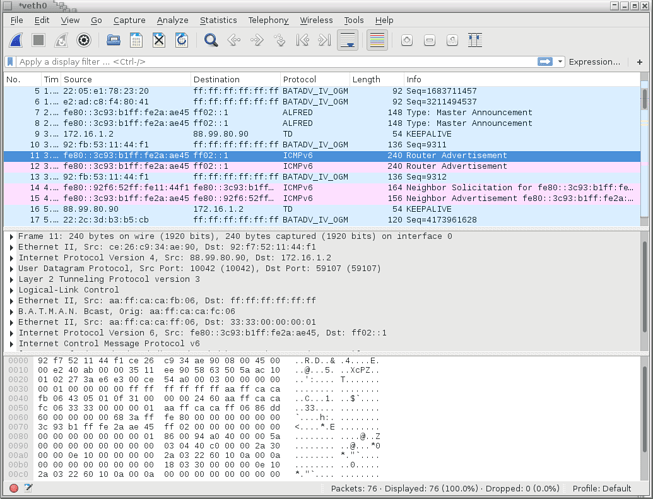
Task: Go forward in packet history arrow
Action: point(257,40)
